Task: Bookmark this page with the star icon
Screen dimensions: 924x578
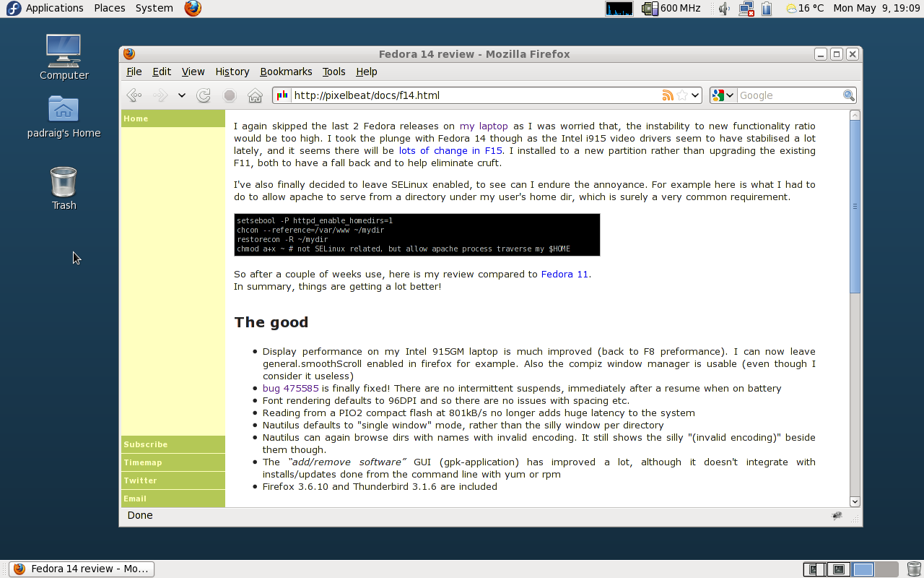Action: 681,95
